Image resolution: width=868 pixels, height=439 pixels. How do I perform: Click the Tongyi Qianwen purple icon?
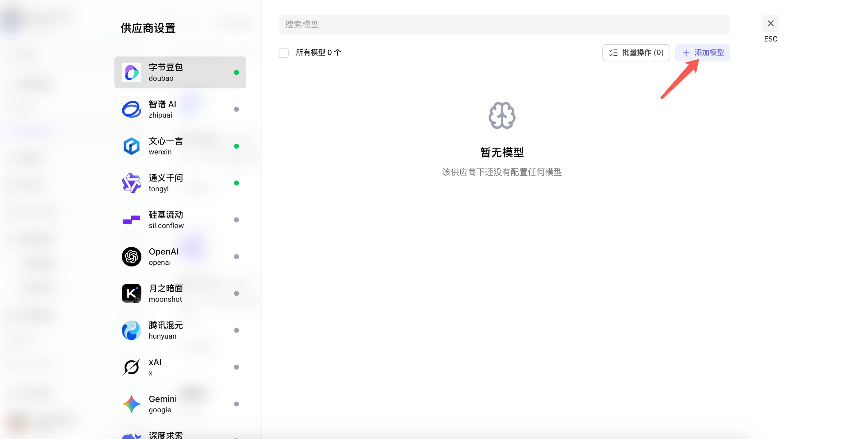(x=131, y=183)
